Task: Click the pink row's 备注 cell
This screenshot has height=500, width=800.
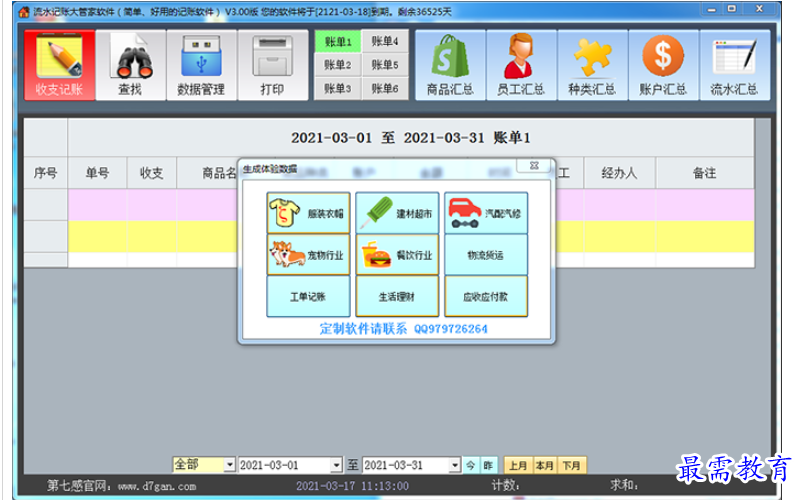Action: 705,205
